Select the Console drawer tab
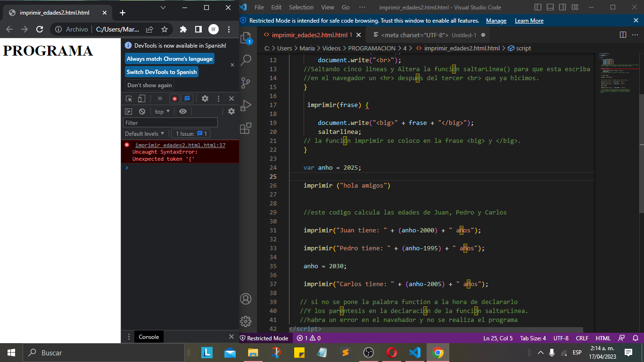 click(149, 337)
